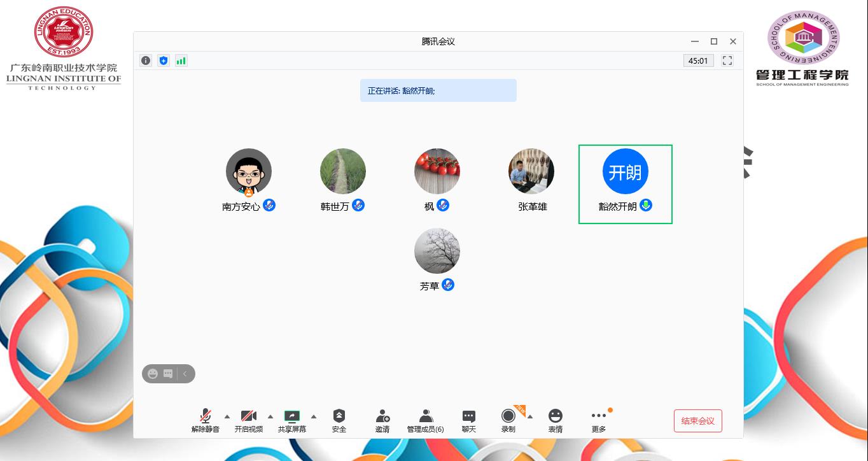Open the 更多 more menu
This screenshot has width=868, height=461.
click(x=599, y=420)
